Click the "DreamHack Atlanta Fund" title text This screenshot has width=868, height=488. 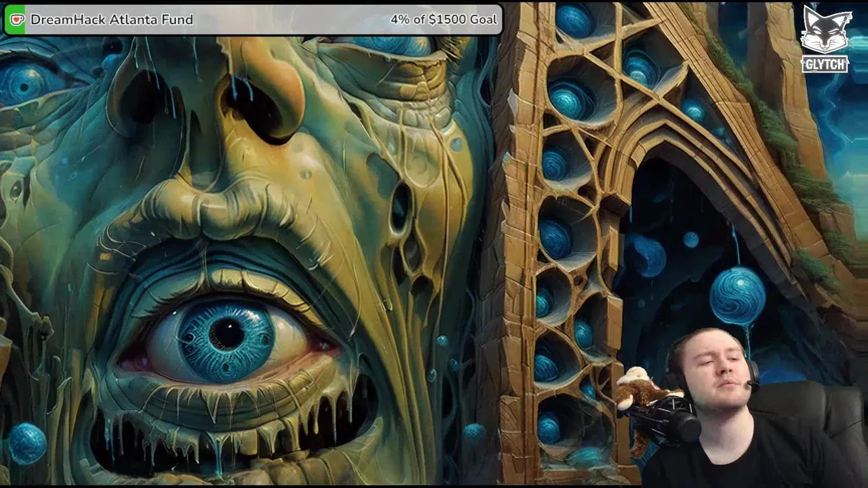tap(112, 20)
